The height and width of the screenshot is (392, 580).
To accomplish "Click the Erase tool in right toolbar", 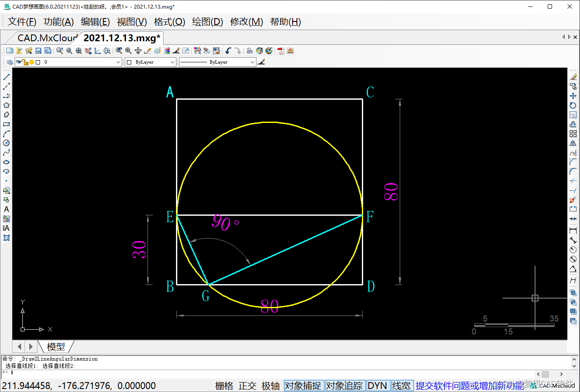I will coord(573,77).
